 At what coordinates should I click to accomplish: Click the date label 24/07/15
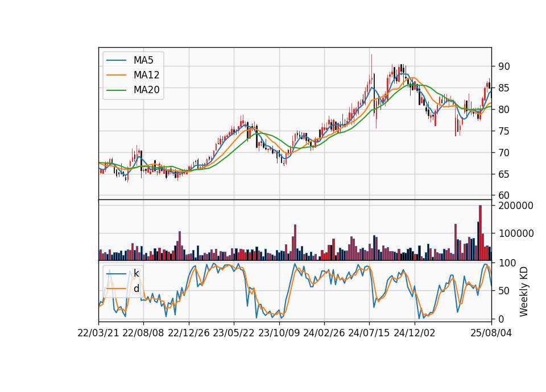click(x=369, y=333)
